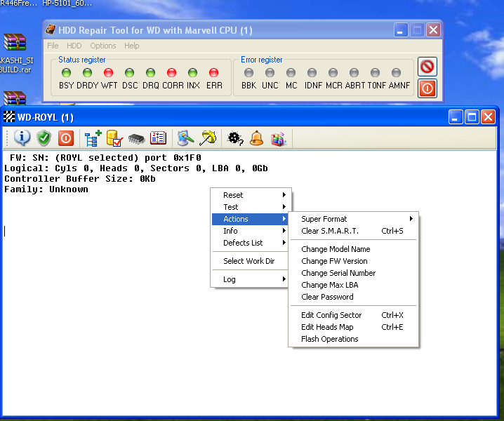Click the DRQ status indicator light
Image resolution: width=504 pixels, height=421 pixels.
150,73
